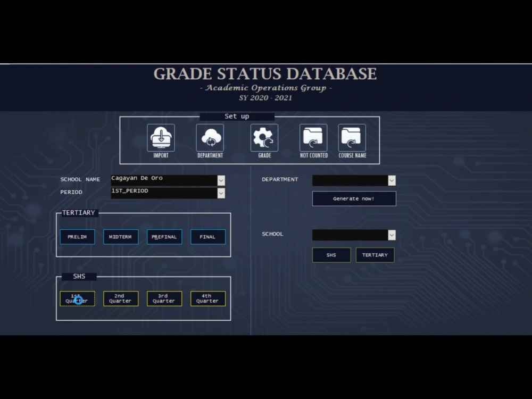
Task: Open the Course Name folder icon
Action: (352, 137)
